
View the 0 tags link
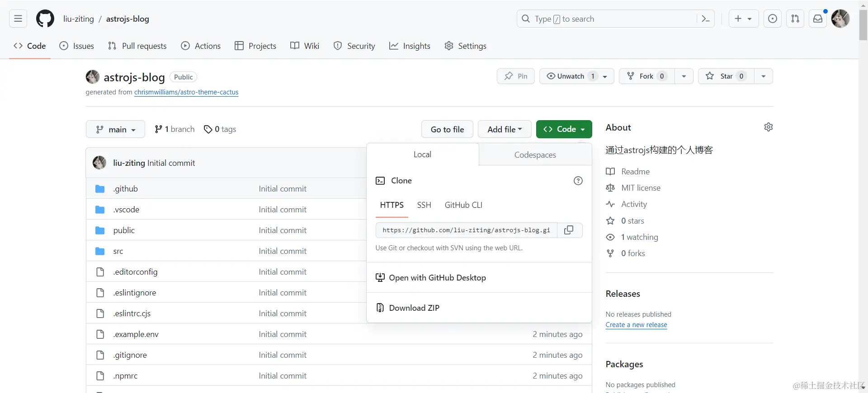tap(220, 129)
